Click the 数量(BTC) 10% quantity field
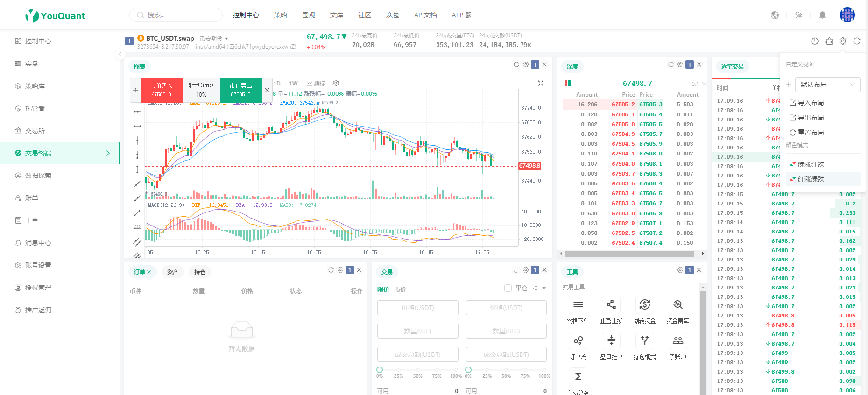The width and height of the screenshot is (868, 395). pos(201,90)
